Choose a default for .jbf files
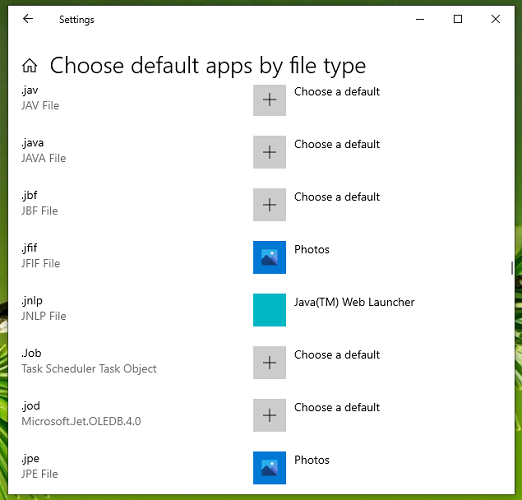 coord(337,197)
